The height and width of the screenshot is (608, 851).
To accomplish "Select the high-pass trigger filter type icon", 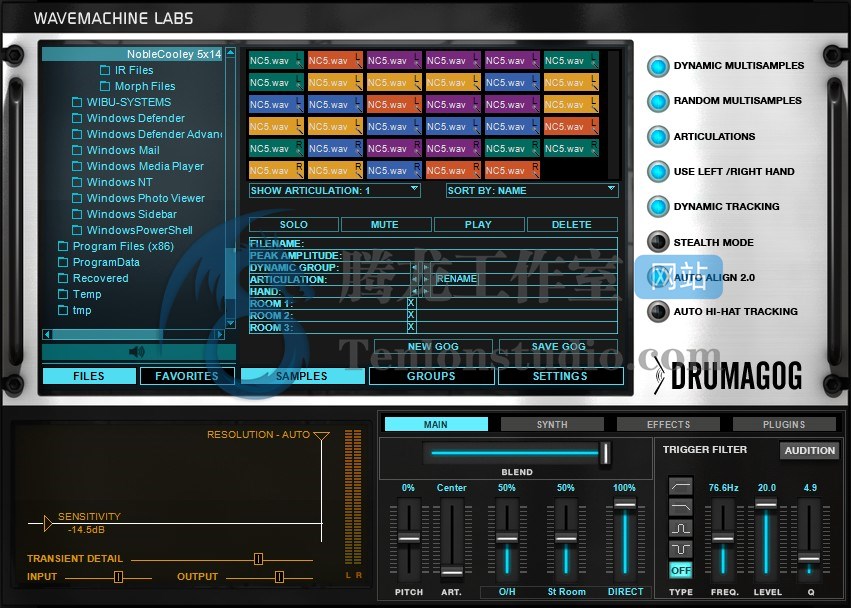I will pyautogui.click(x=680, y=486).
